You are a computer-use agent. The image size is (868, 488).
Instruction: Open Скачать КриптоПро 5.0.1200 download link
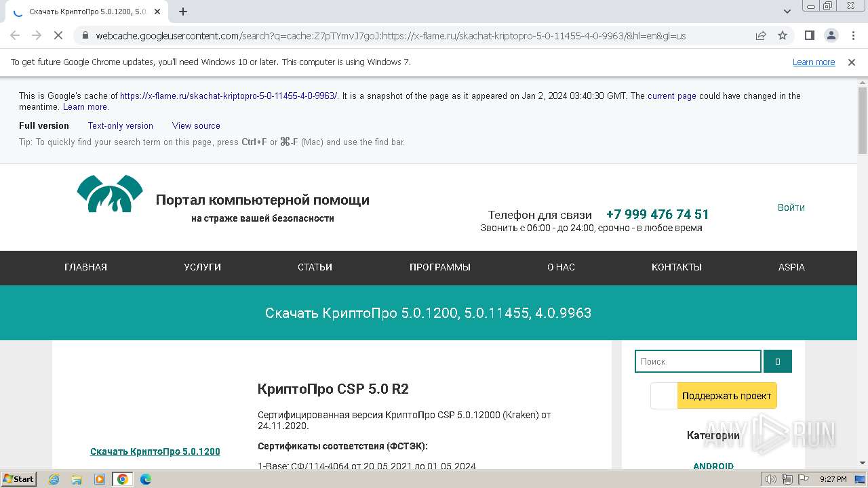155,451
